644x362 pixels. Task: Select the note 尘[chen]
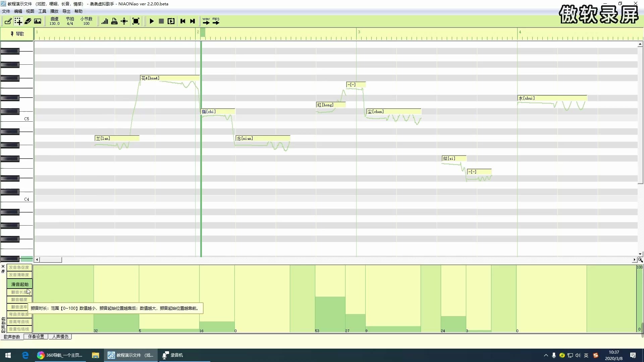tap(394, 112)
